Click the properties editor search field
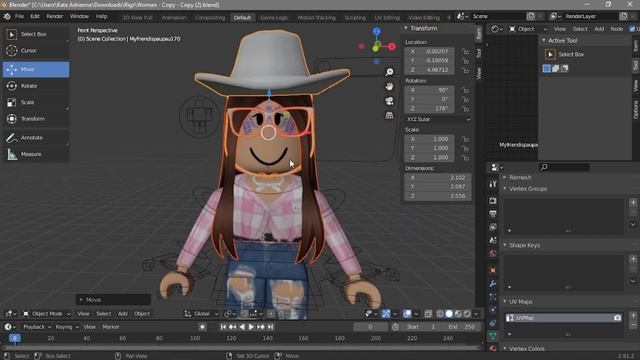Screen dimensions: 640x360 (x=564, y=167)
